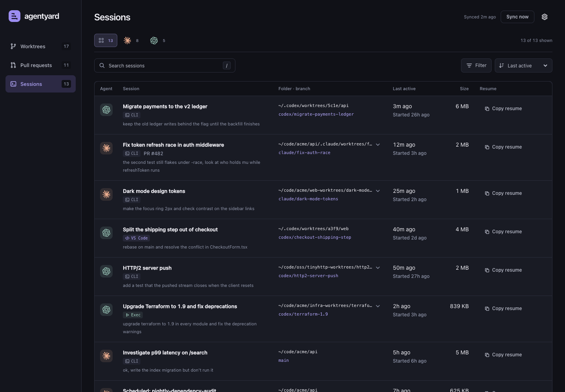The height and width of the screenshot is (392, 565).
Task: Click the Sync now button
Action: [517, 17]
